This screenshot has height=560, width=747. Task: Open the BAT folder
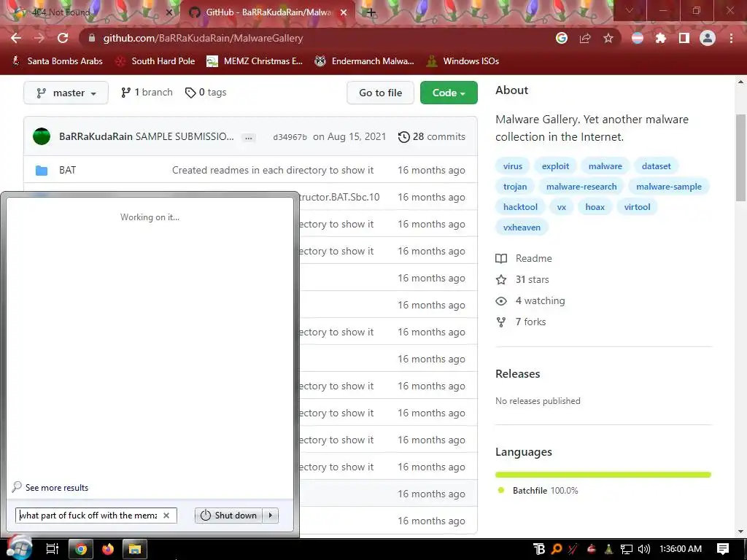(67, 170)
